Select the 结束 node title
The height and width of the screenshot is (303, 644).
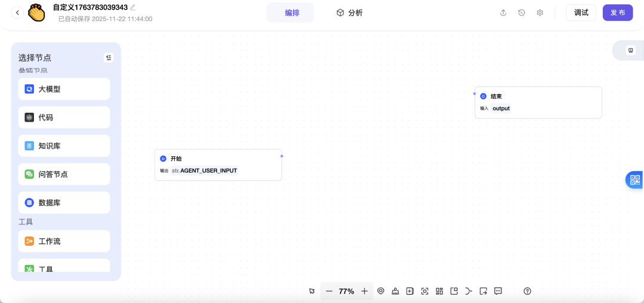pos(496,97)
